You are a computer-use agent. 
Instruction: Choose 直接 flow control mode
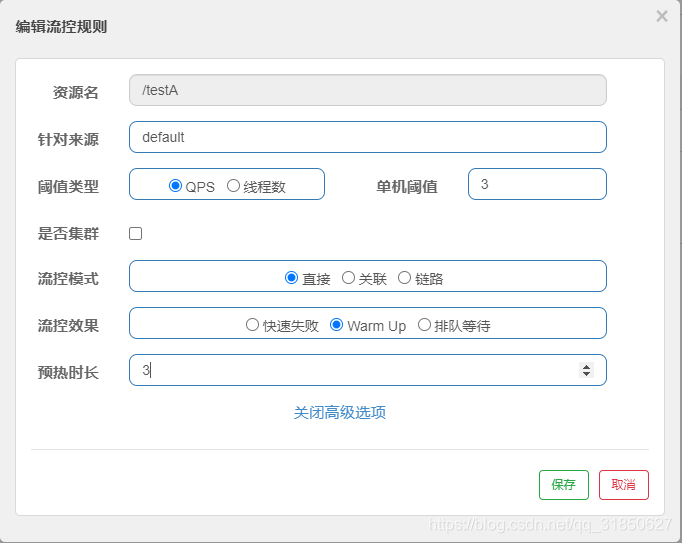(x=291, y=278)
